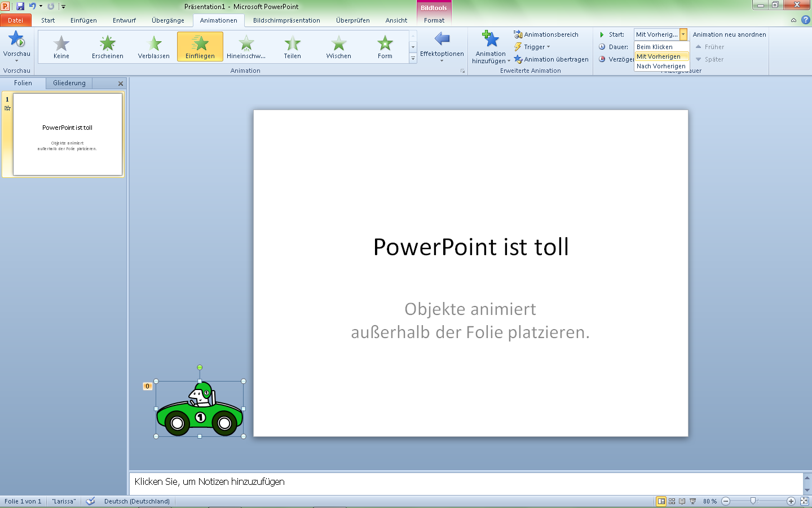This screenshot has width=812, height=508.
Task: Select the Erscheinen animation effect
Action: point(107,46)
